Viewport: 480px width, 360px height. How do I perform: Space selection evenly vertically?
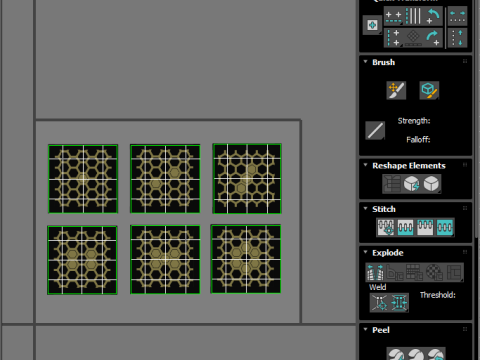pyautogui.click(x=457, y=38)
